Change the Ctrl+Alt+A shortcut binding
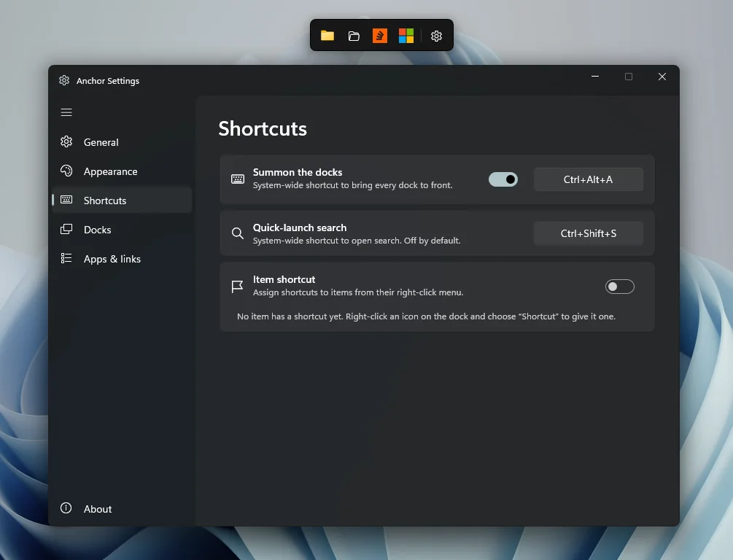Image resolution: width=733 pixels, height=560 pixels. 588,179
